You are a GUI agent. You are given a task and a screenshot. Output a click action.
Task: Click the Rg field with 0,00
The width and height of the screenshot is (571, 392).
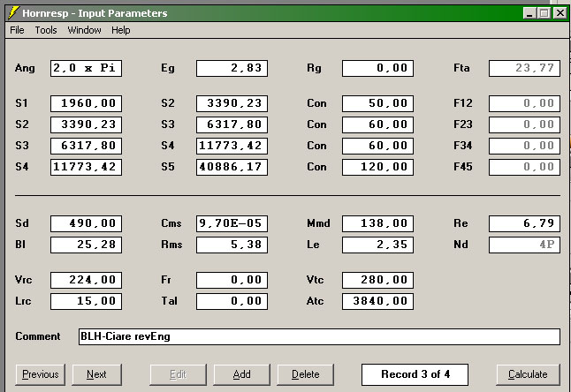click(x=377, y=68)
